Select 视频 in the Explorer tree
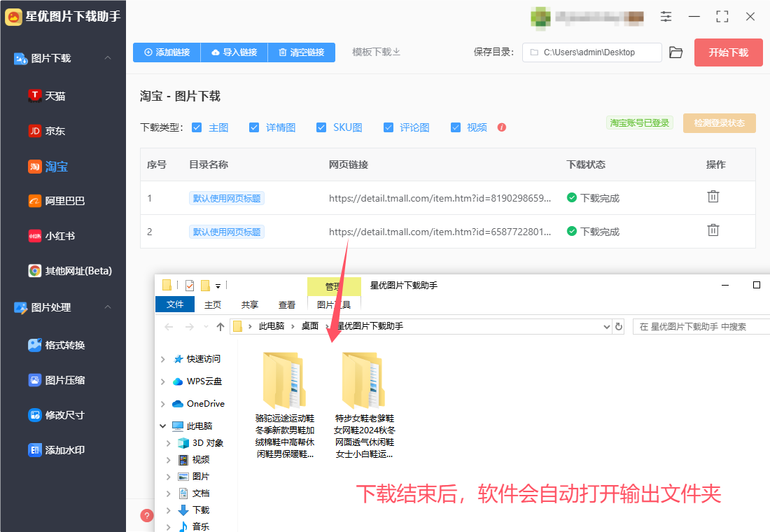This screenshot has width=770, height=532. tap(194, 460)
